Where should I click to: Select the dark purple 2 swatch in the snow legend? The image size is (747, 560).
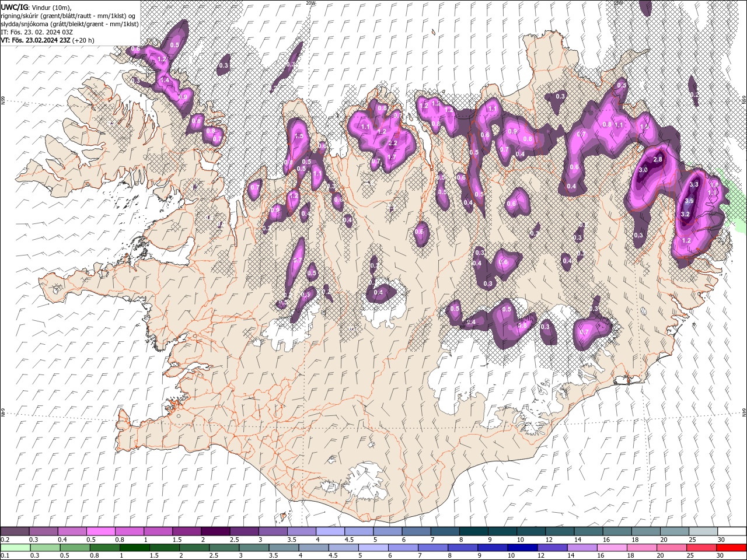(x=215, y=531)
